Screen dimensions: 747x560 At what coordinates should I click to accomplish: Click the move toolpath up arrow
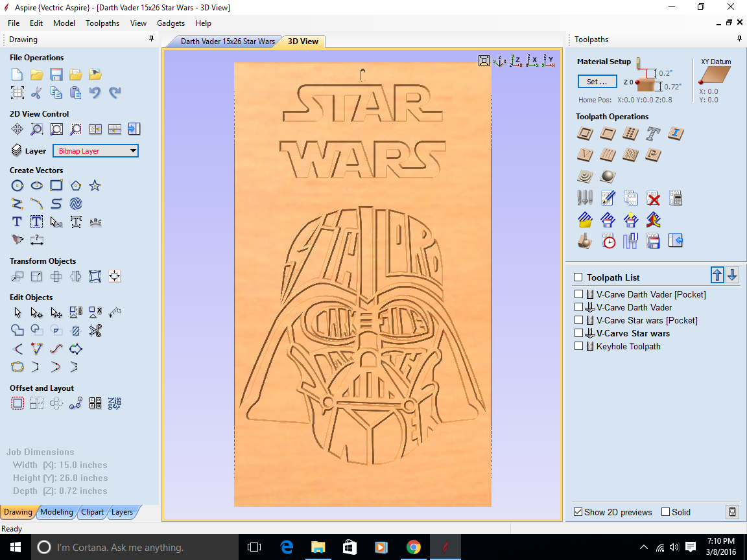click(x=717, y=275)
